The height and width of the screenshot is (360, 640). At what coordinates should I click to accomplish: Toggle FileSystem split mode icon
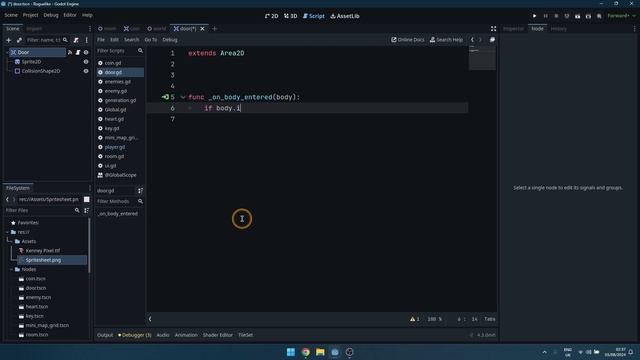click(x=87, y=199)
